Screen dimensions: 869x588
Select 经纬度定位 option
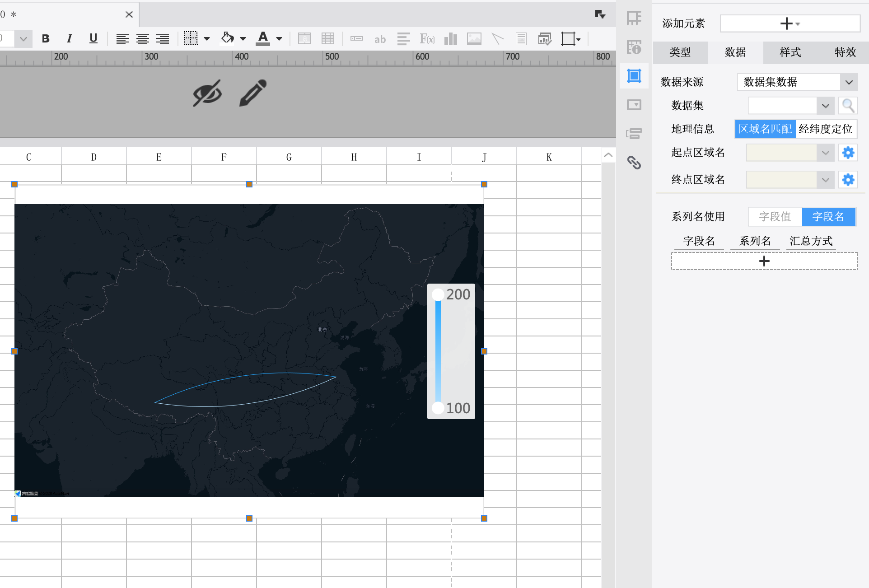[x=826, y=129]
